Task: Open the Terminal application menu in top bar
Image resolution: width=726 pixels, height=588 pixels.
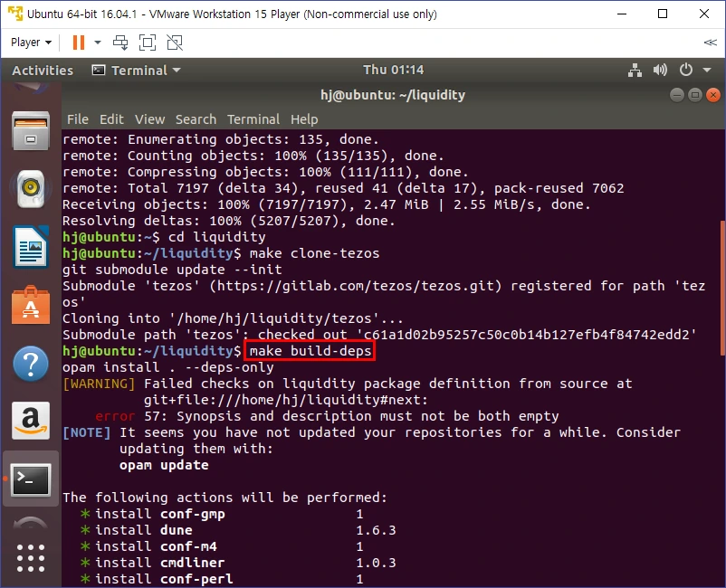Action: tap(136, 71)
